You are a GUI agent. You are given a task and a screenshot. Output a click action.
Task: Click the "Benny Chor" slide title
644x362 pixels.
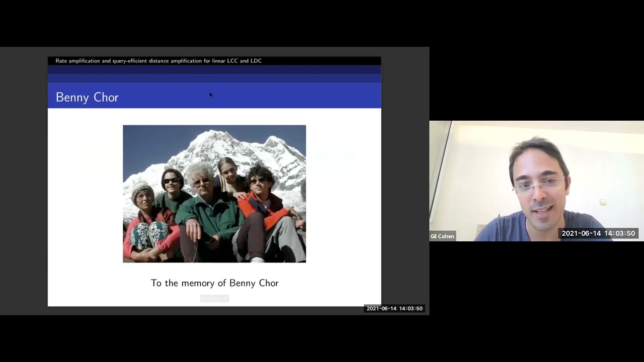[x=87, y=98]
